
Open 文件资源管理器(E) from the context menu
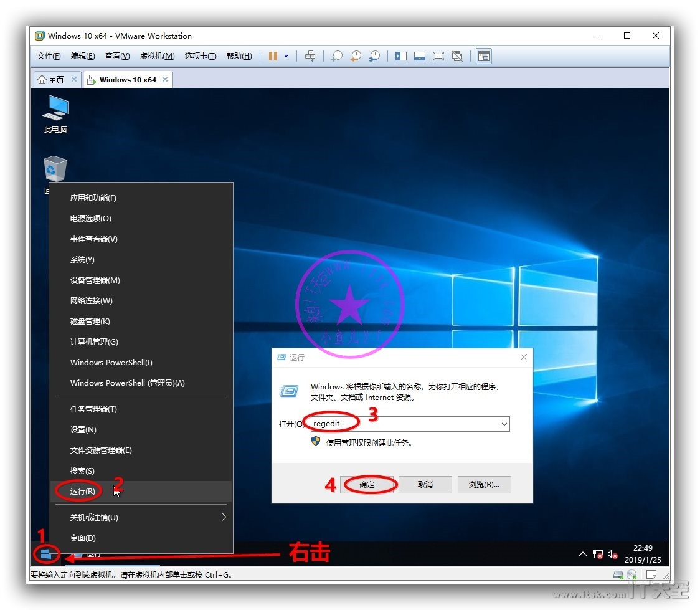[141, 450]
